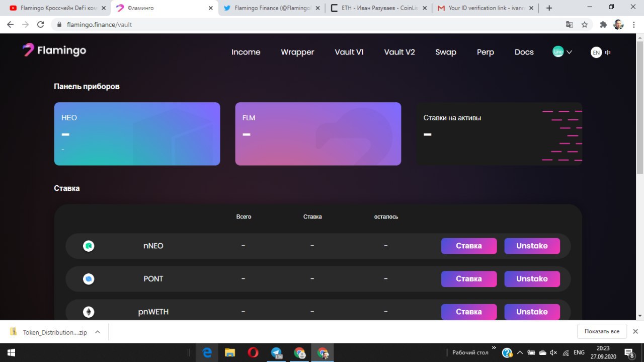The height and width of the screenshot is (362, 644).
Task: Show hidden system tray icons
Action: pos(520,352)
